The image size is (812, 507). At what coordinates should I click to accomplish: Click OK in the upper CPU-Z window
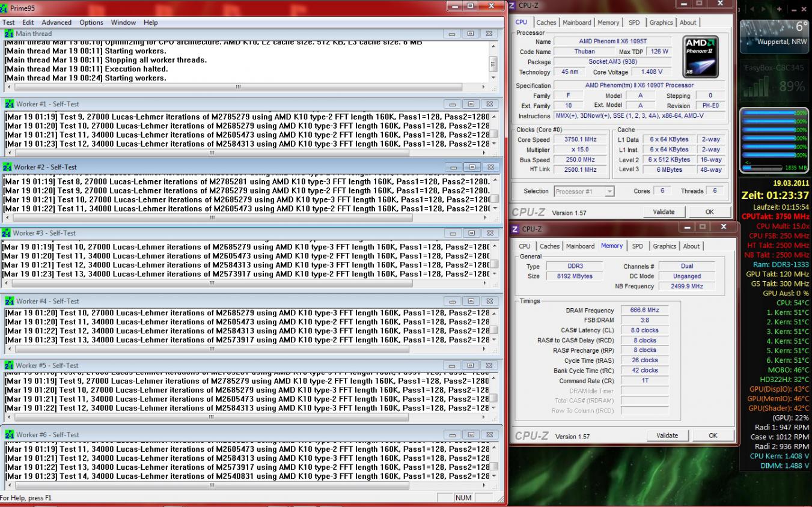(x=710, y=211)
